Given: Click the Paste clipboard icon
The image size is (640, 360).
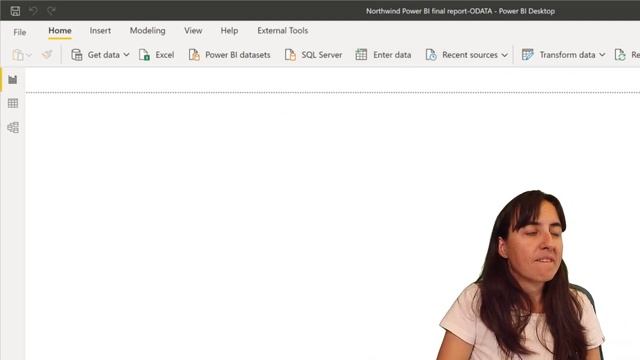Looking at the screenshot, I should [18, 55].
